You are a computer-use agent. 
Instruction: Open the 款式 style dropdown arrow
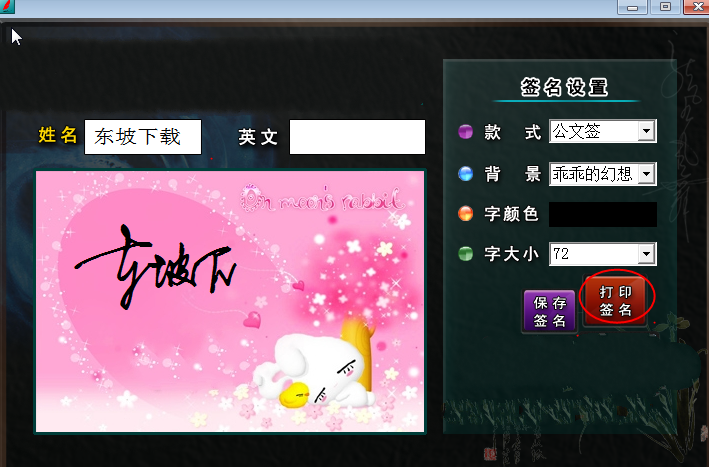pos(647,131)
